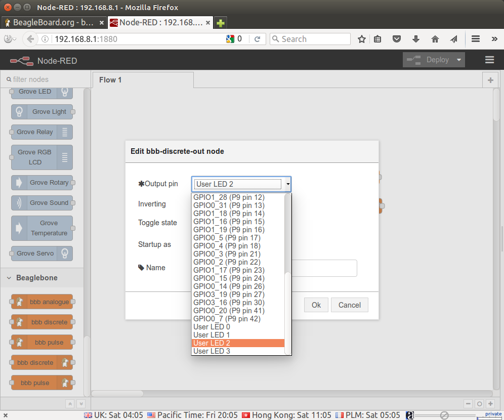
Task: Reset the flow canvas zoom
Action: 479,404
